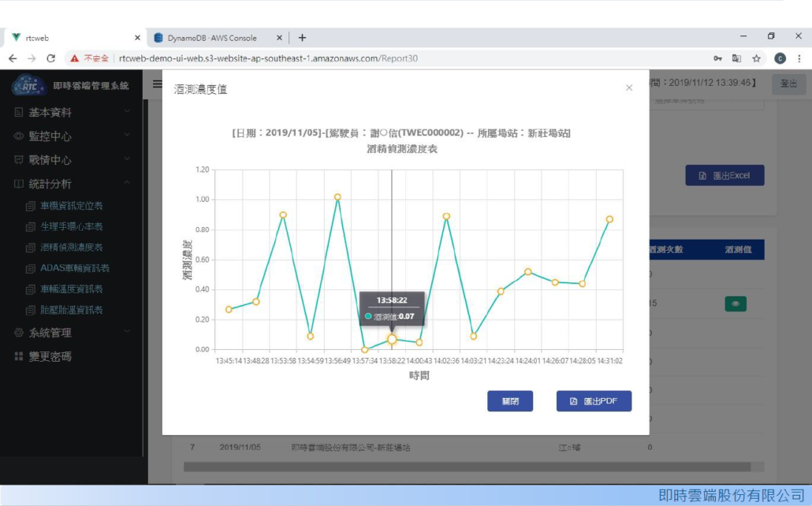Screen dimensions: 812x506
Task: Click the 統計分析 book icon
Action: tap(19, 184)
